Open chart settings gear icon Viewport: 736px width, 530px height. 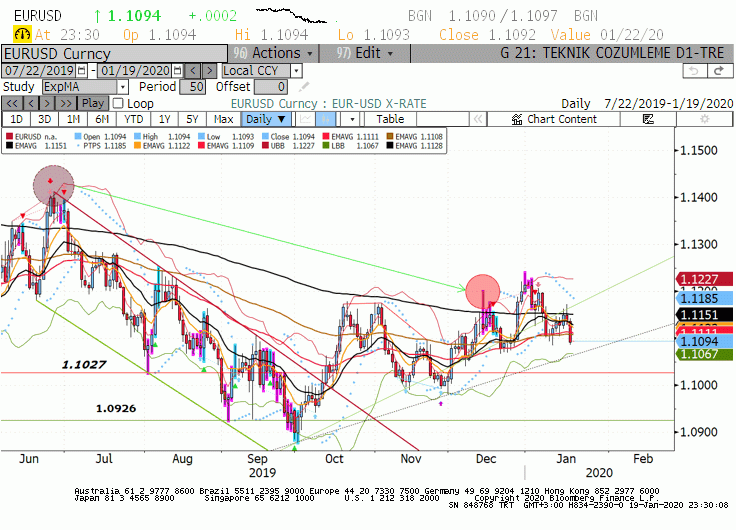click(x=705, y=119)
